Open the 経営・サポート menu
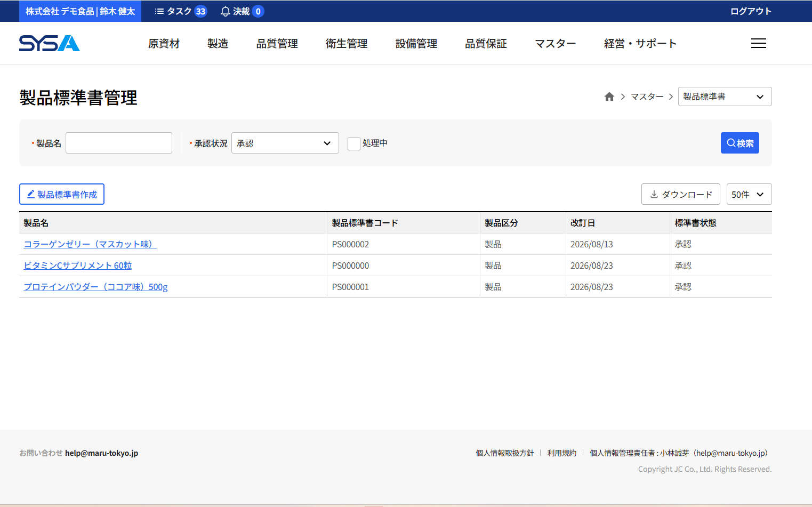 640,44
